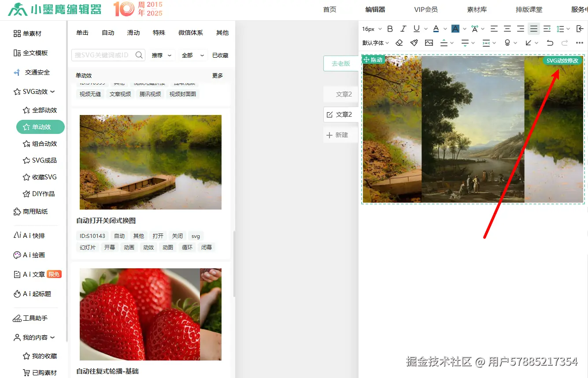This screenshot has height=378, width=588.
Task: Open A i 绘画 in left sidebar
Action: 29,255
